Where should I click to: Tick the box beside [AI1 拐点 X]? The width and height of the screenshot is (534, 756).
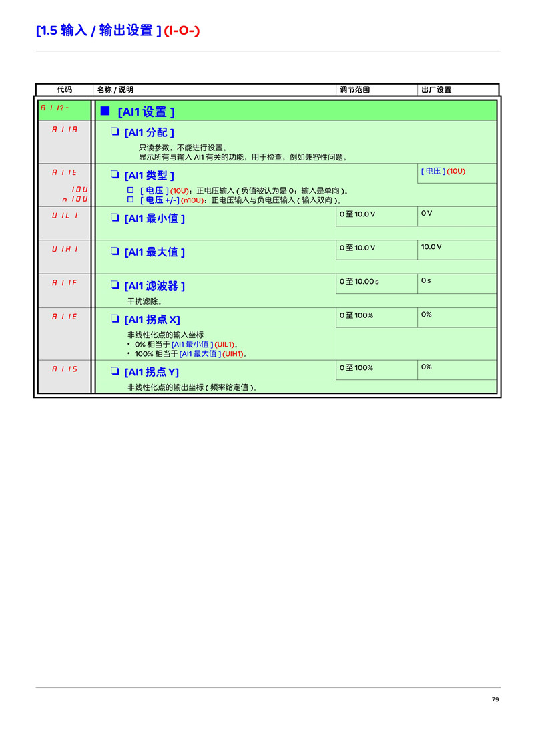pos(115,318)
